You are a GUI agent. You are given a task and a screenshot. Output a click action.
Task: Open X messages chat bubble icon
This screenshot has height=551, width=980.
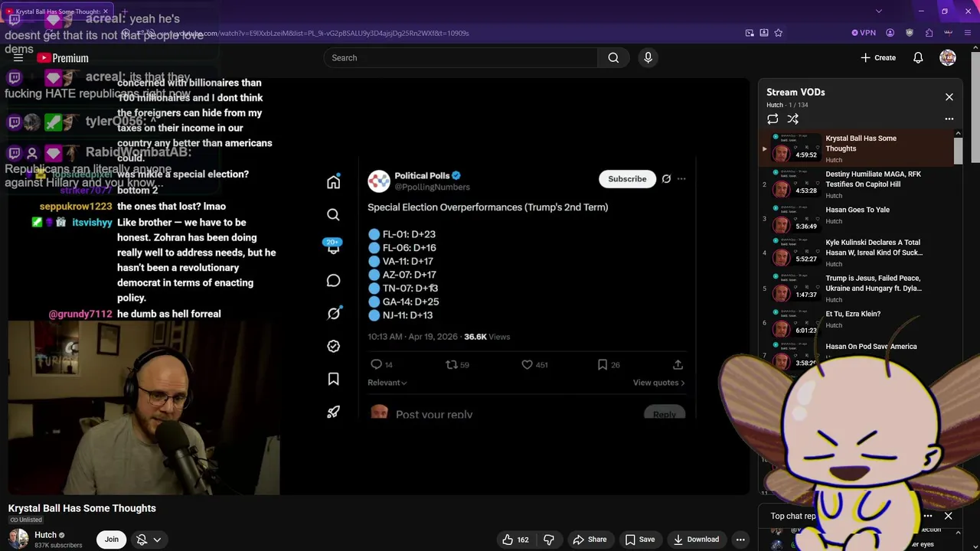click(x=333, y=281)
